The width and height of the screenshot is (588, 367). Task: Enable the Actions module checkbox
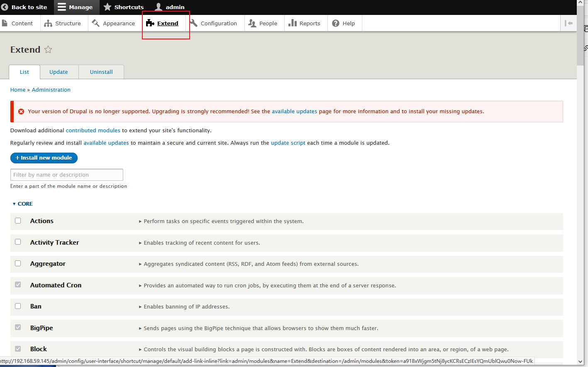point(18,221)
